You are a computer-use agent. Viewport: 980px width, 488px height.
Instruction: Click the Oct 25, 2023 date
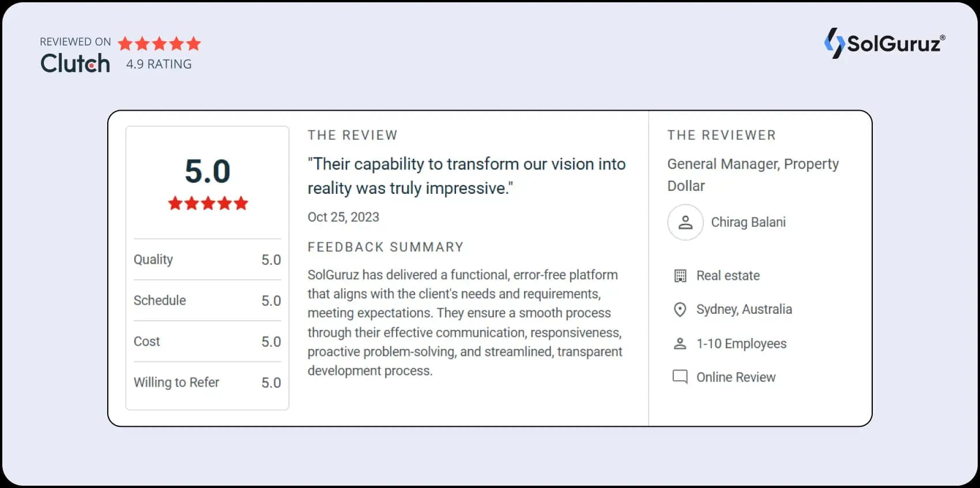click(x=344, y=217)
